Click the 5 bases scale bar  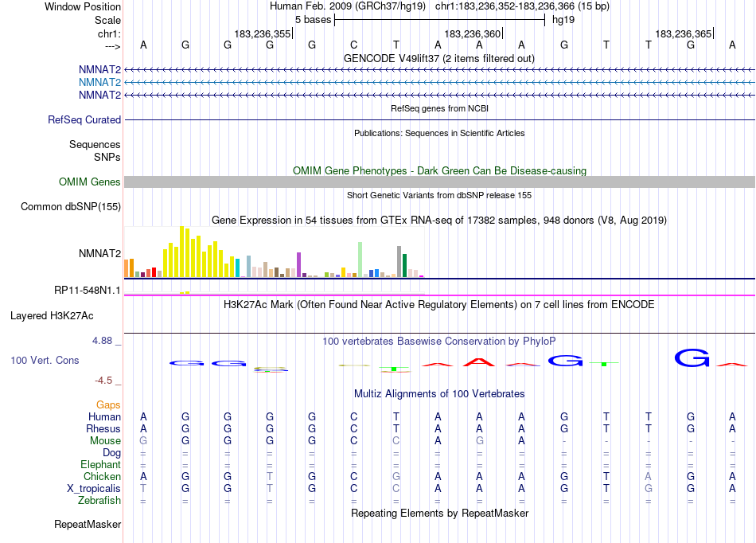pyautogui.click(x=439, y=20)
